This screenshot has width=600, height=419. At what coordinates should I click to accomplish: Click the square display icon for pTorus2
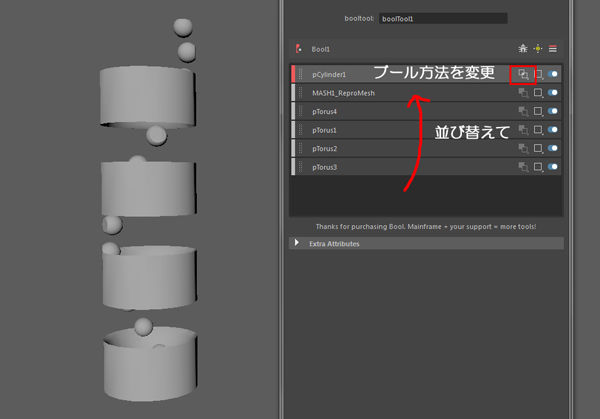coord(538,148)
